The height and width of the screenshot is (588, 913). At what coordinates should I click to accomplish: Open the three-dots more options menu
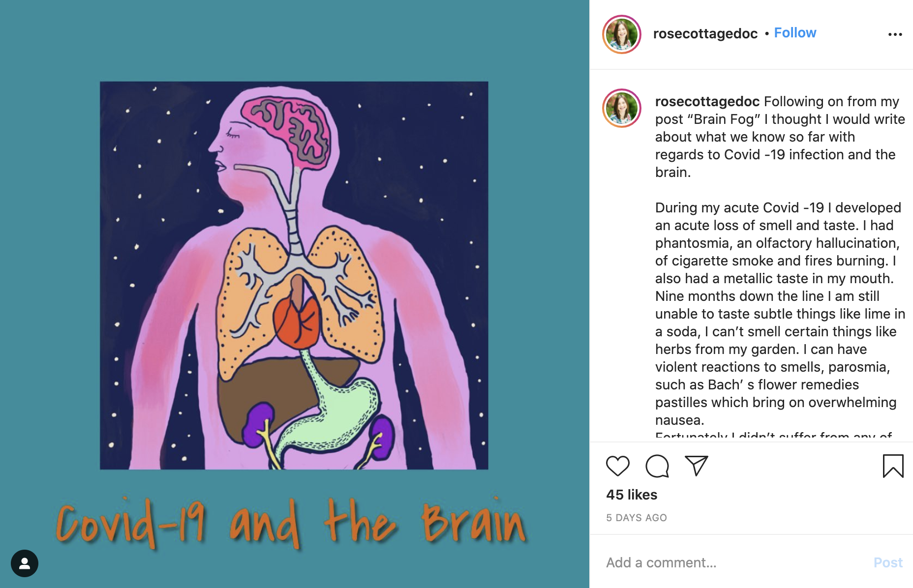click(x=895, y=34)
